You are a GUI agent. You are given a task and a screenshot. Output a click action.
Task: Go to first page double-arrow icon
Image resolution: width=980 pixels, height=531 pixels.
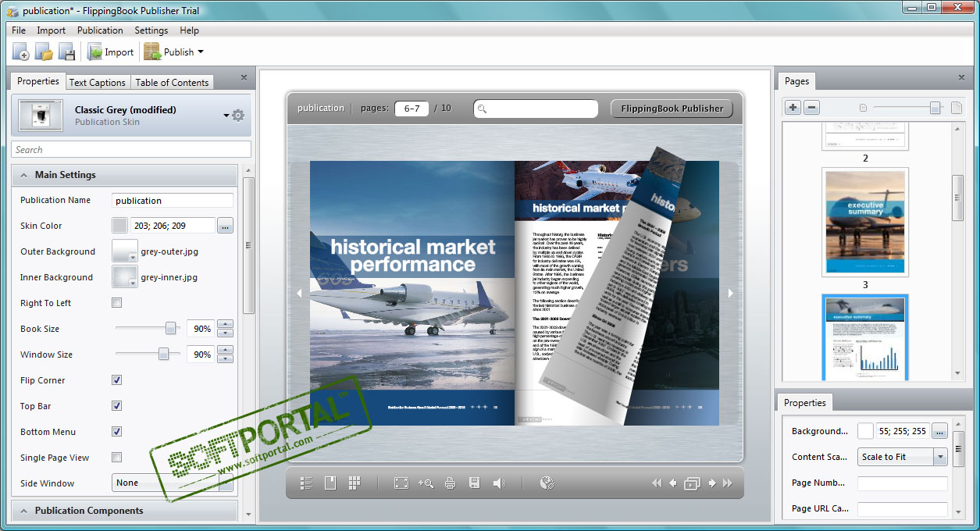point(657,483)
